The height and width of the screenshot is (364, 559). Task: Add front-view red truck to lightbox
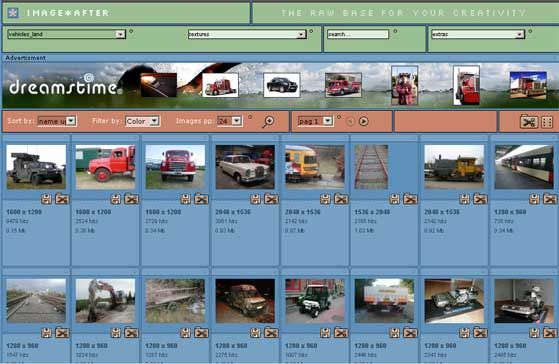pyautogui.click(x=201, y=199)
